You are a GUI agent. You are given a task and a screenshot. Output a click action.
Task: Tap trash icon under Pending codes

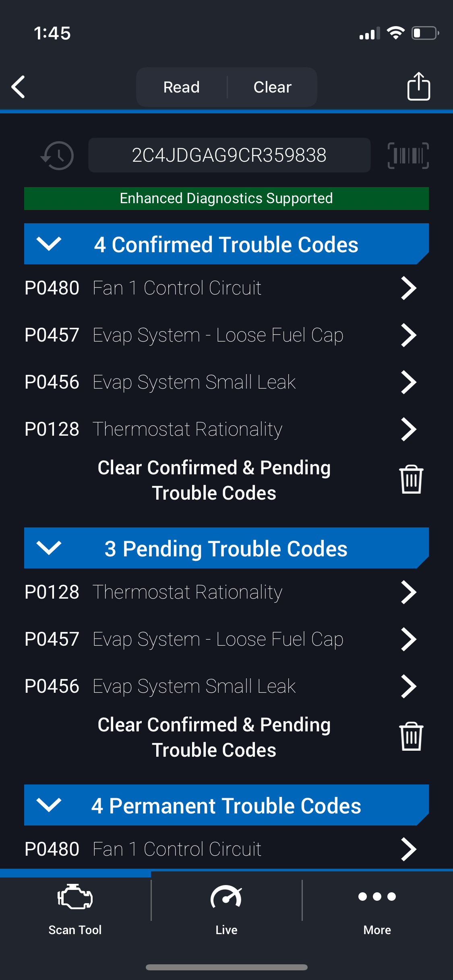411,737
